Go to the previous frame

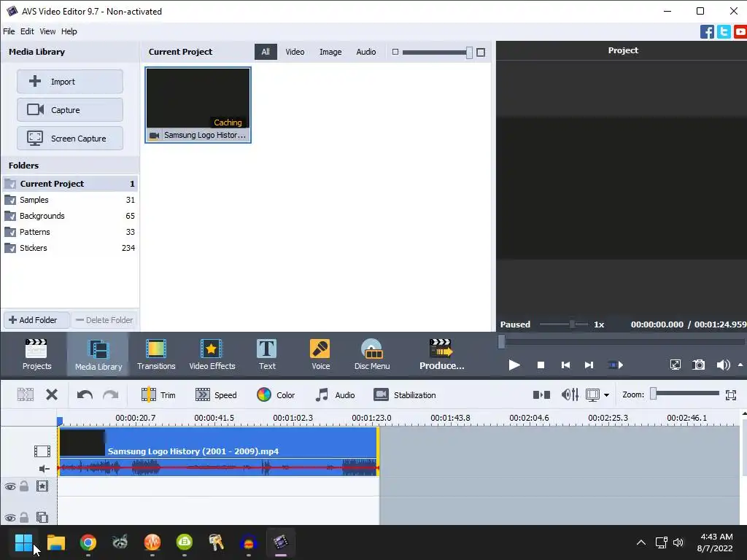565,365
